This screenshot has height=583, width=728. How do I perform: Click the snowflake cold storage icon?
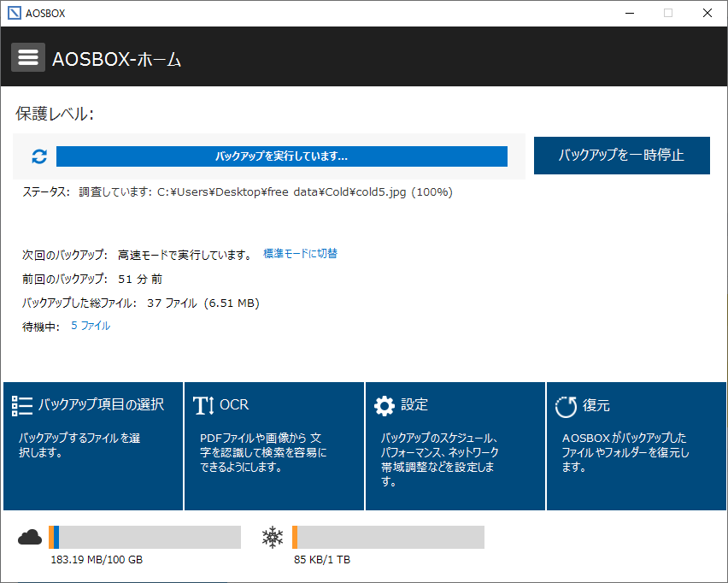(273, 537)
